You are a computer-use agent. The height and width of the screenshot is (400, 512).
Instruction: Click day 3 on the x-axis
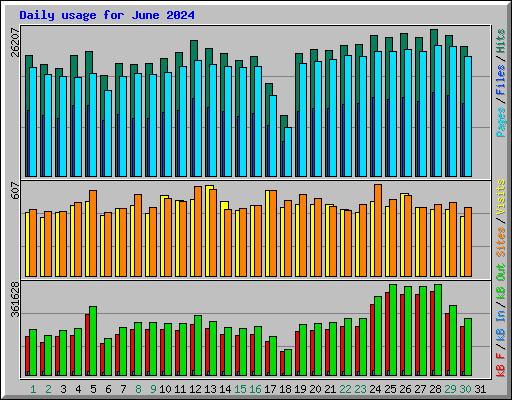tap(63, 389)
